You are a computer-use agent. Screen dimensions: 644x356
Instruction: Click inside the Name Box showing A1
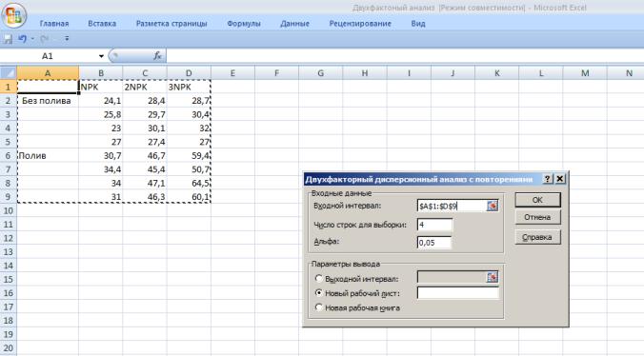(x=49, y=56)
